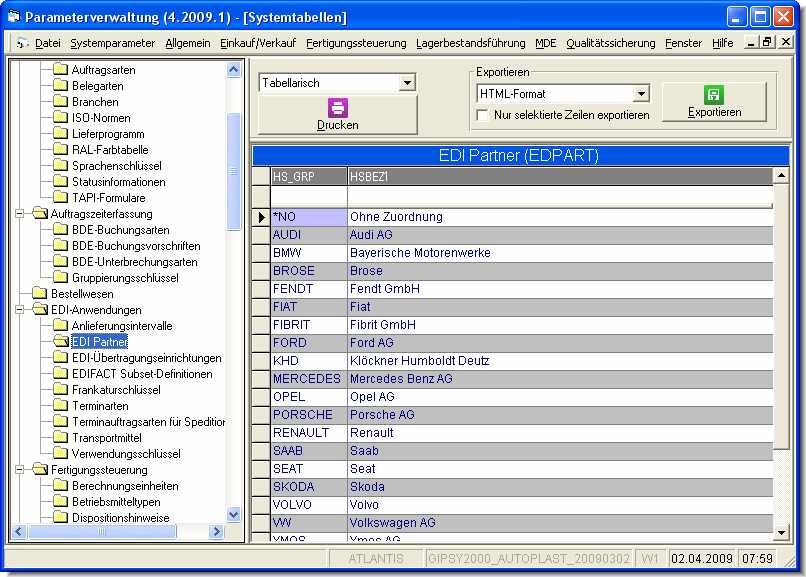806x577 pixels.
Task: Click the tree panel vertical scrollbar thumb
Action: coord(233,171)
